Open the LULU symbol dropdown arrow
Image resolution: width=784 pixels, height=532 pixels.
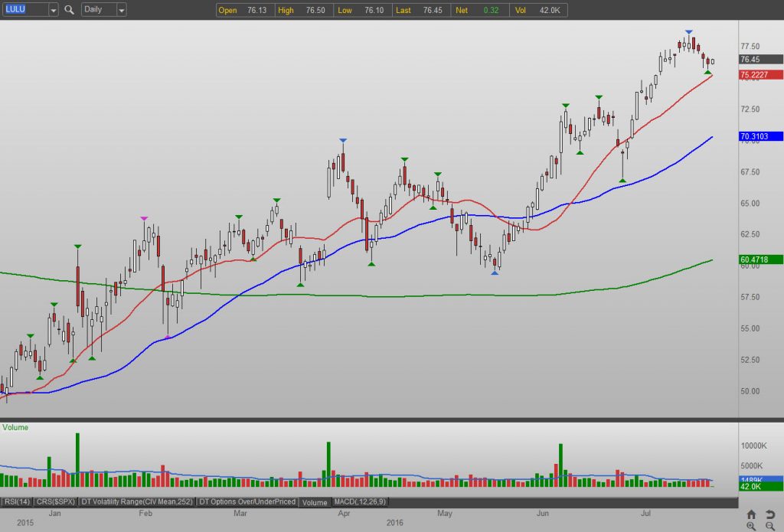54,9
